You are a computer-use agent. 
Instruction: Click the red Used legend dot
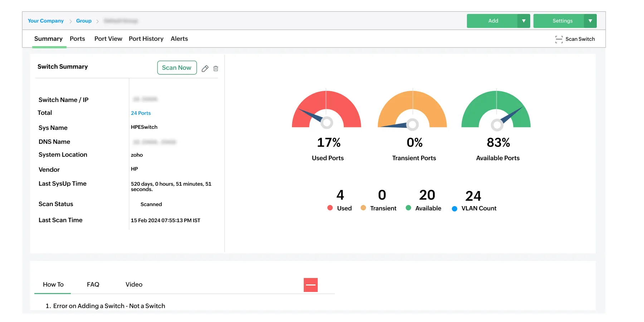[330, 208]
